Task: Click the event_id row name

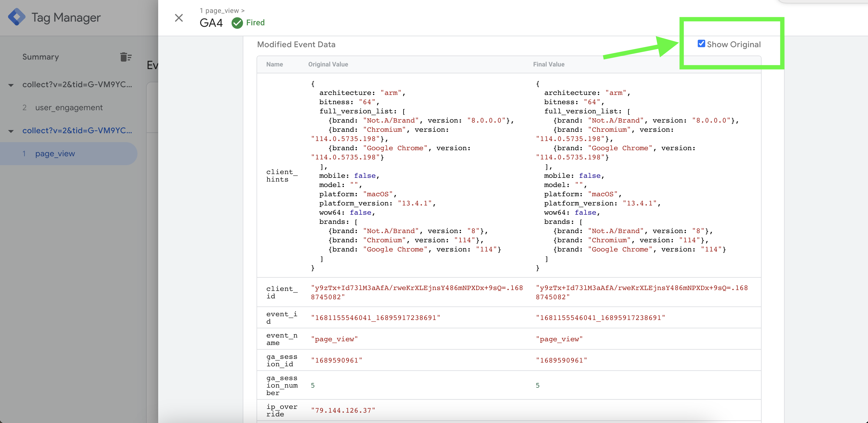Action: coord(282,317)
